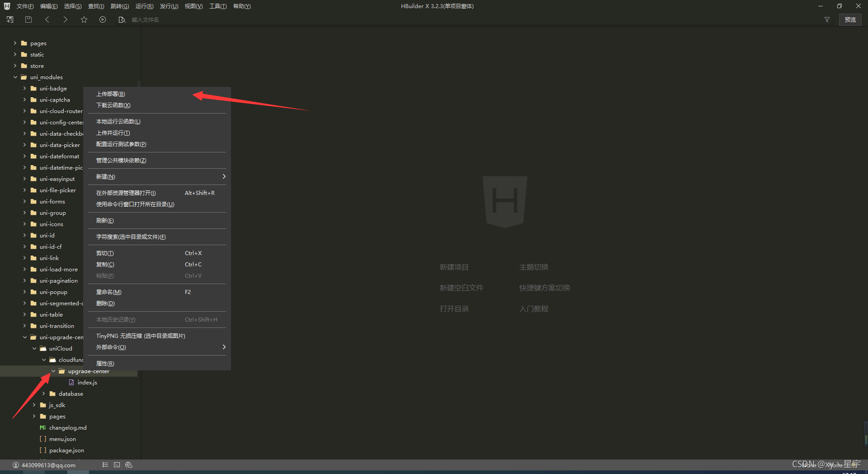Select 剪切(T) in context menu
Image resolution: width=868 pixels, height=474 pixels.
click(157, 253)
